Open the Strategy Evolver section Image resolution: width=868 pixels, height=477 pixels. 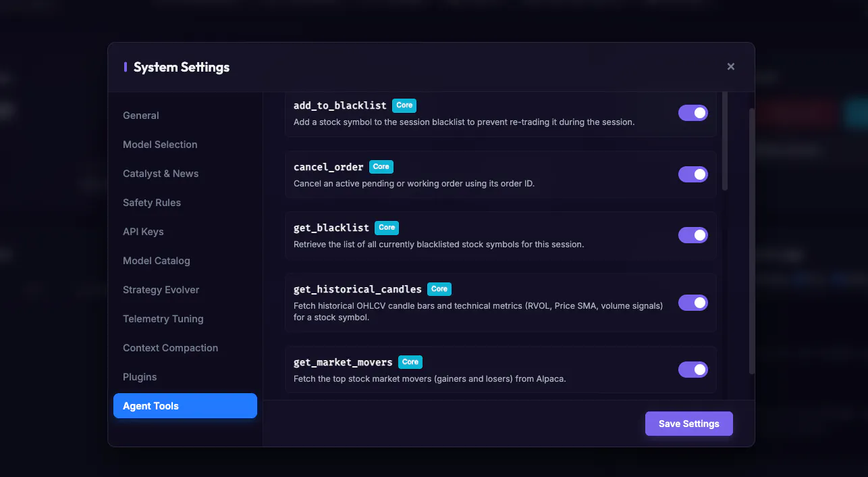click(185, 290)
